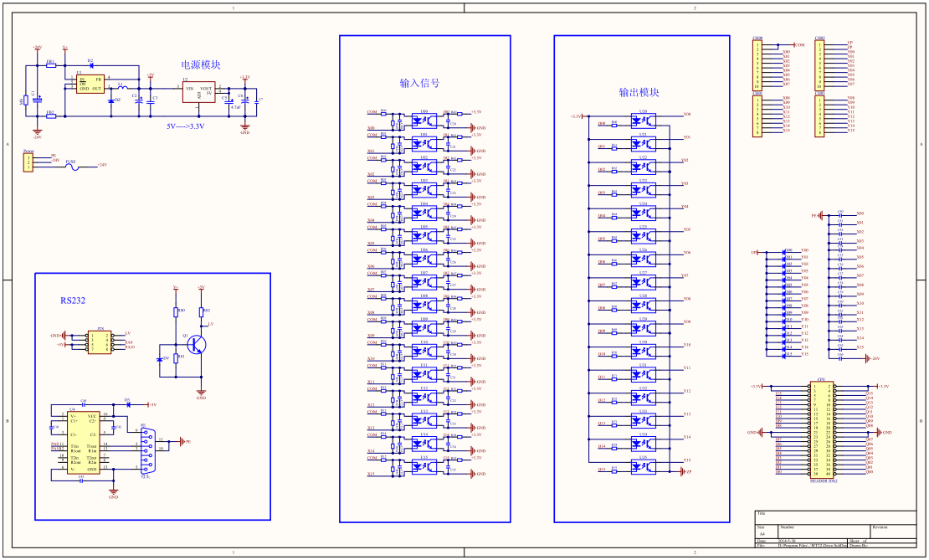This screenshot has width=929, height=560.
Task: Select diode D5 next to the +5V label
Action: [127, 405]
